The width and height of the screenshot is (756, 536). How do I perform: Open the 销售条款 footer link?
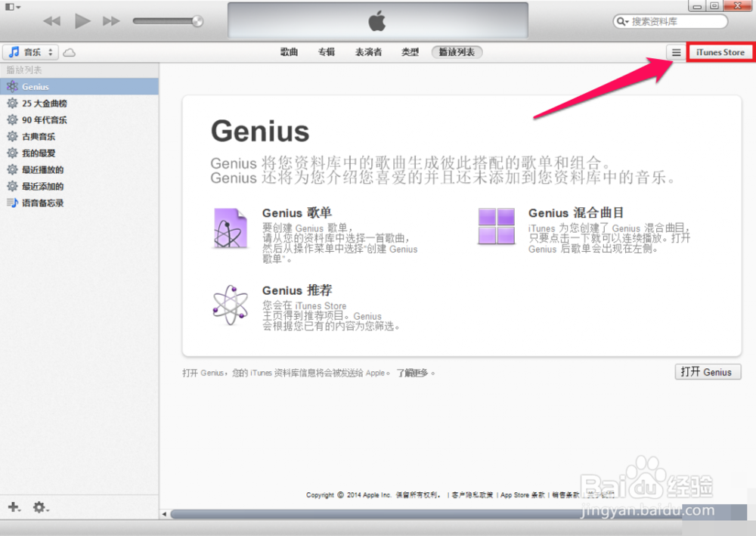click(x=565, y=495)
